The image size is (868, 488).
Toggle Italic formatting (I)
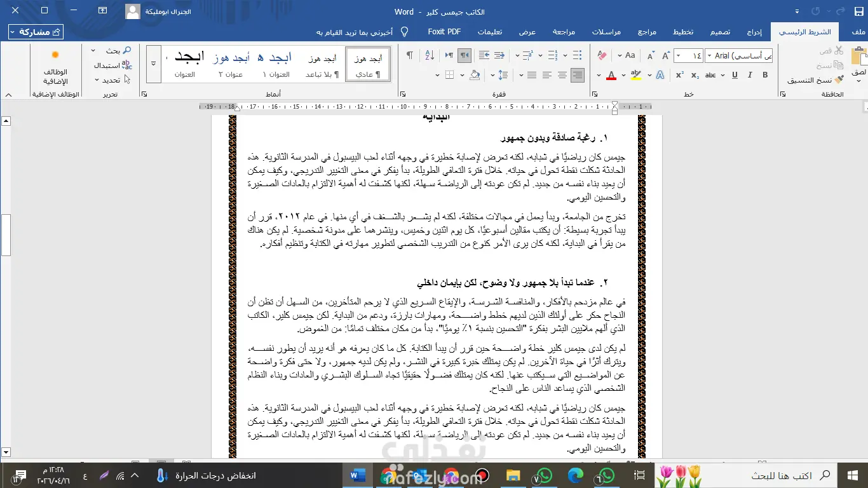[x=750, y=75]
